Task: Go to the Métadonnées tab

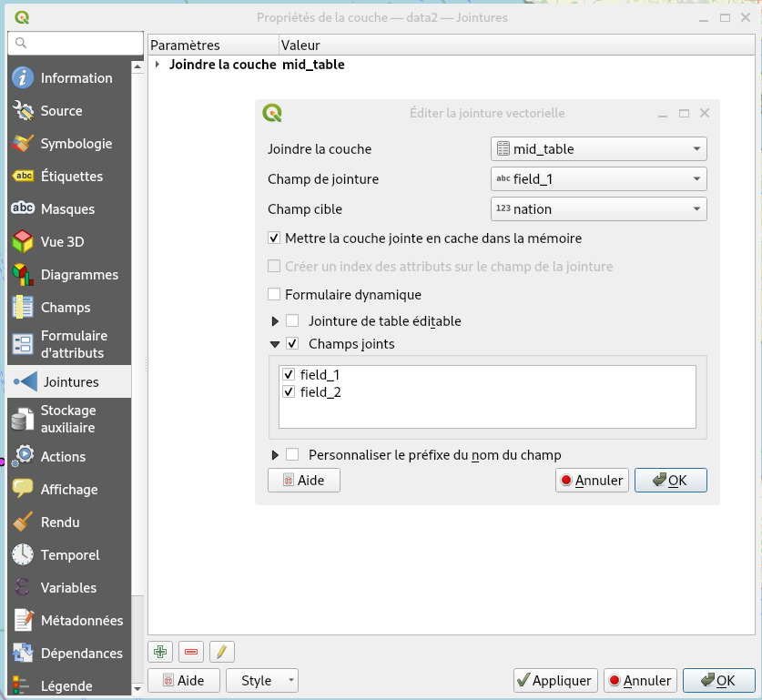Action: tap(81, 621)
